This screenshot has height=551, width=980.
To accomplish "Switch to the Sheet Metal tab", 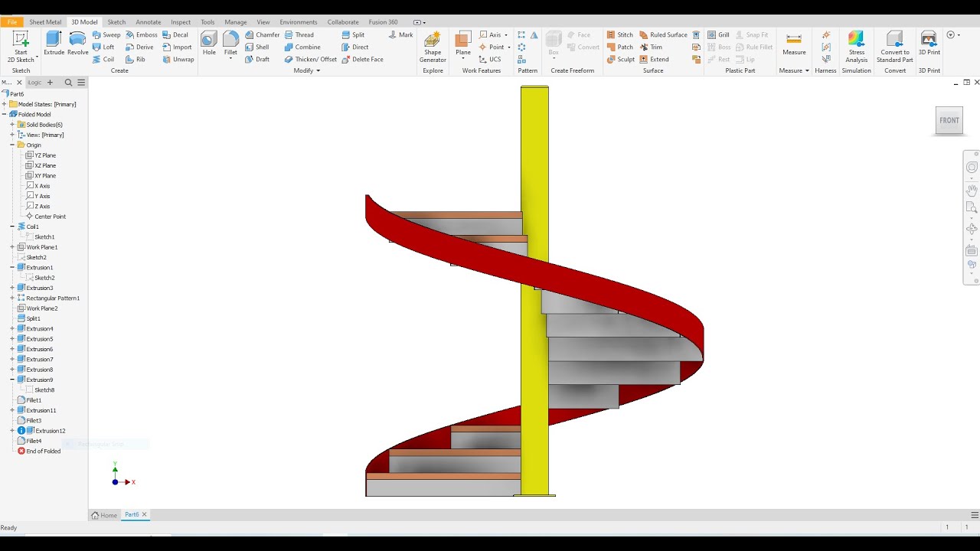I will 45,22.
